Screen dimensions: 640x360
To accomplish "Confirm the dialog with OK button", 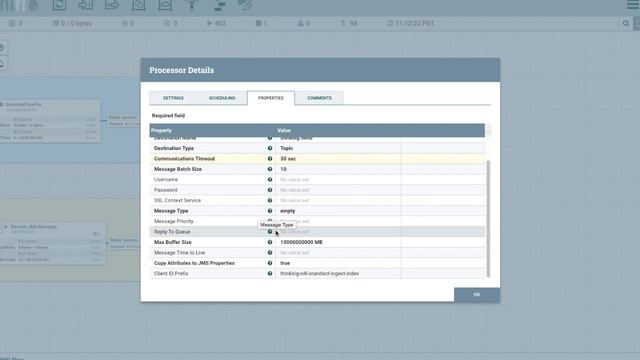I will (477, 295).
